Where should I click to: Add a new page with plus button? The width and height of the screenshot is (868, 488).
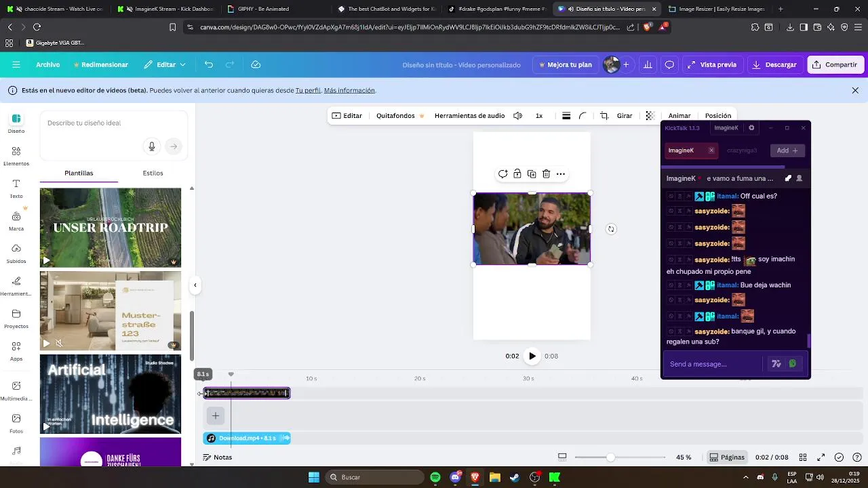216,415
